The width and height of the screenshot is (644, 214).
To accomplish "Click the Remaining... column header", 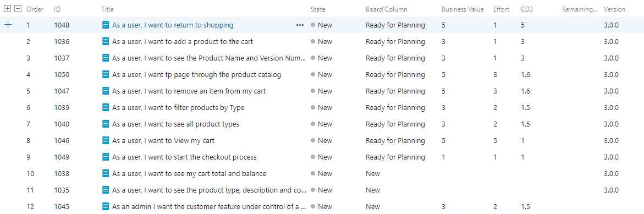I will (580, 9).
